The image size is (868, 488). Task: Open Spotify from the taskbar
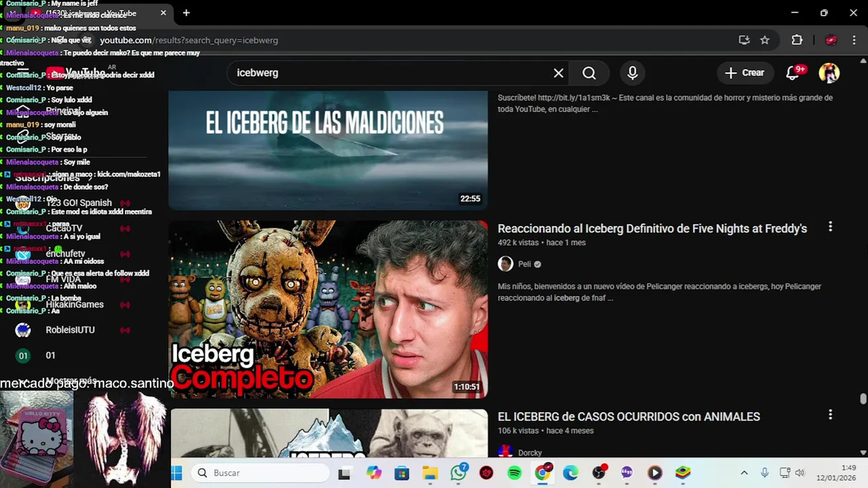pyautogui.click(x=515, y=473)
